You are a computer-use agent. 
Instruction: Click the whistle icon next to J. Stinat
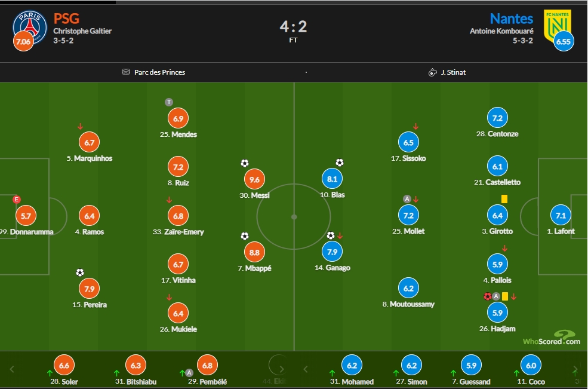432,72
